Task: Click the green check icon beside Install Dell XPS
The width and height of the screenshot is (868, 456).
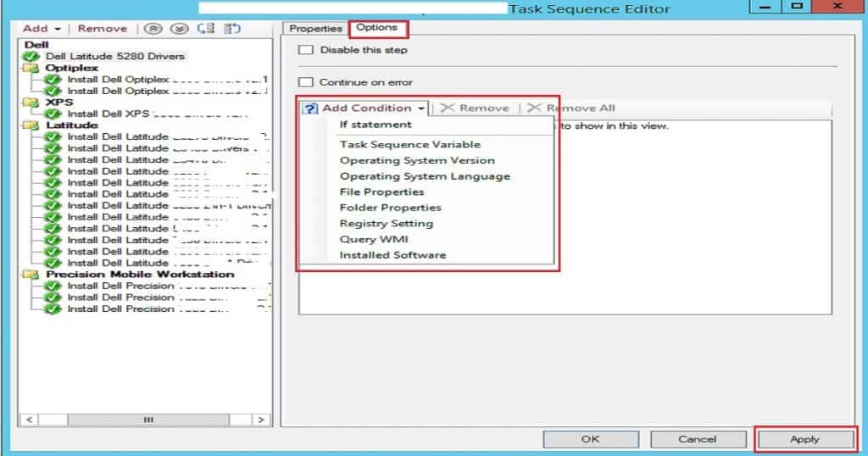Action: click(x=53, y=114)
